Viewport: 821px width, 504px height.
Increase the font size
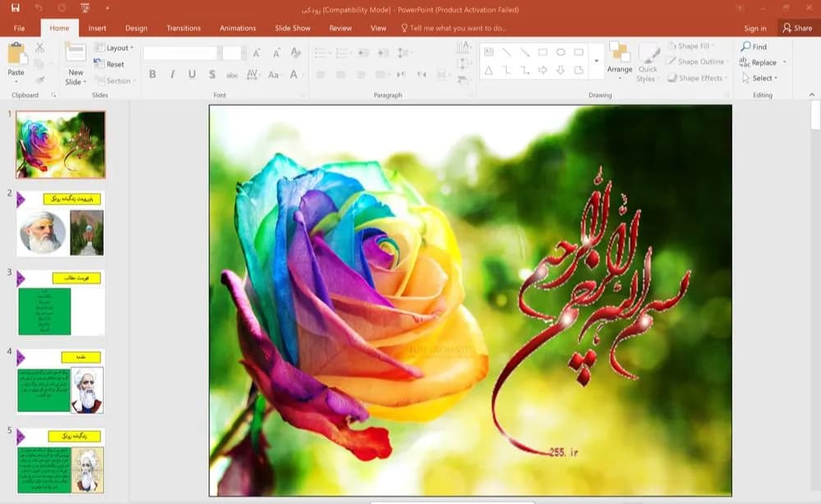[256, 53]
